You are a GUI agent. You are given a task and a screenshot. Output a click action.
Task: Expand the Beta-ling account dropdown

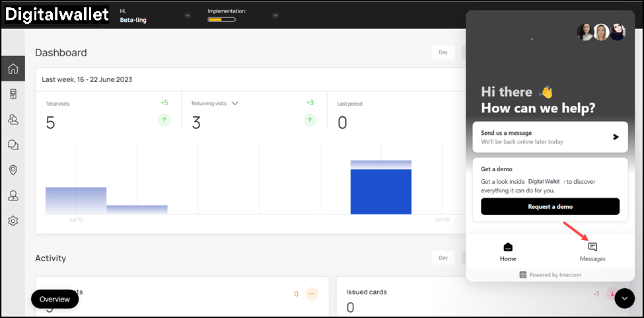coord(188,15)
